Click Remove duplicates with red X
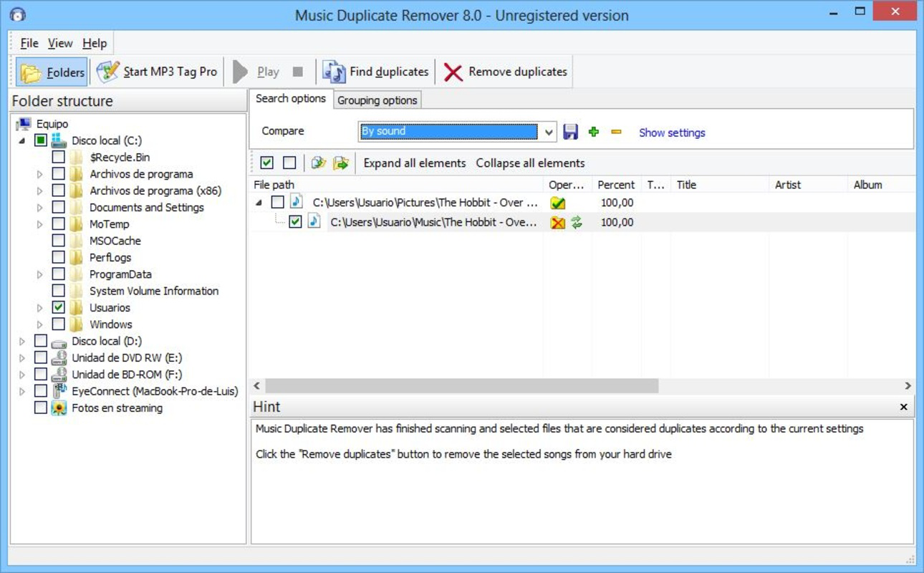 [505, 72]
